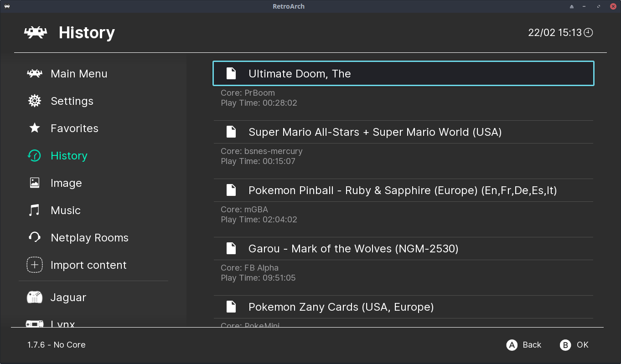Click the Favorites star icon
621x364 pixels.
[x=35, y=128]
